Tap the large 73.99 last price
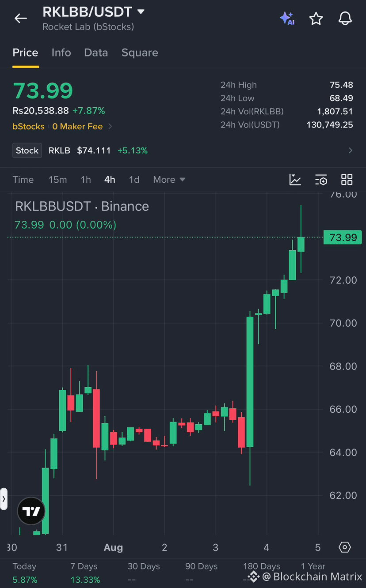Screen dimensions: 366x588 click(x=42, y=90)
